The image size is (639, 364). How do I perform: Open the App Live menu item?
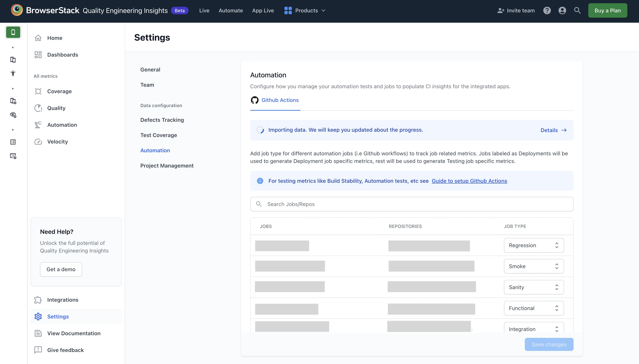coord(263,10)
